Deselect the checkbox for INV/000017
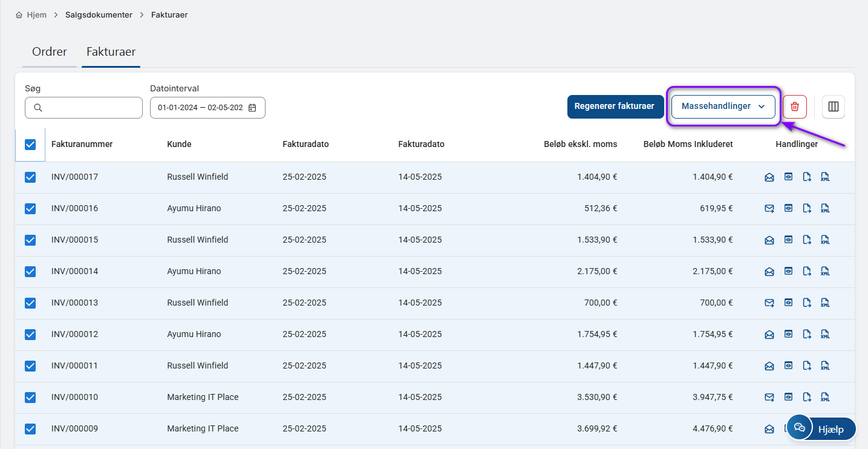Viewport: 868px width, 449px height. click(x=30, y=177)
